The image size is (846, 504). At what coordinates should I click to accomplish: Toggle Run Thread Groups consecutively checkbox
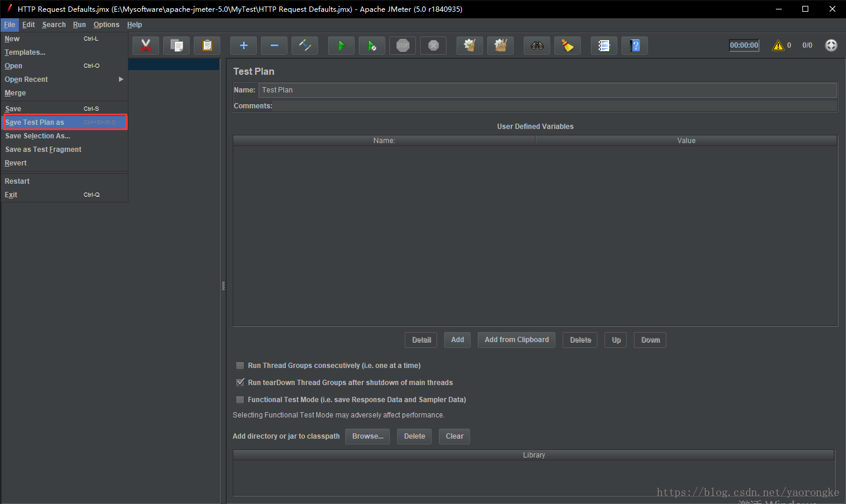(x=240, y=366)
